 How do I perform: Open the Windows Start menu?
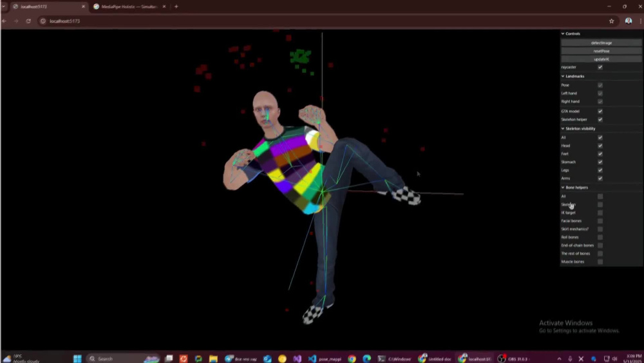[x=77, y=358]
